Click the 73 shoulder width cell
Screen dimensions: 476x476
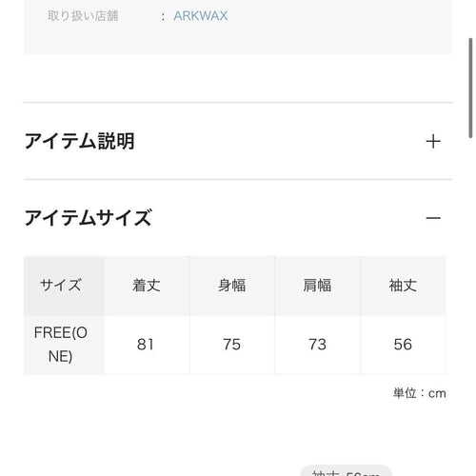(x=317, y=345)
